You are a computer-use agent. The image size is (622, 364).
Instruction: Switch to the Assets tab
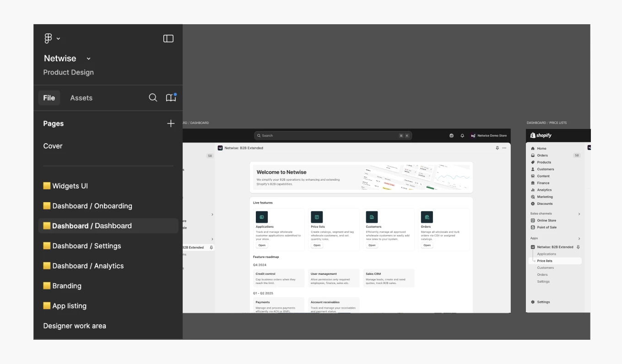[x=81, y=98]
